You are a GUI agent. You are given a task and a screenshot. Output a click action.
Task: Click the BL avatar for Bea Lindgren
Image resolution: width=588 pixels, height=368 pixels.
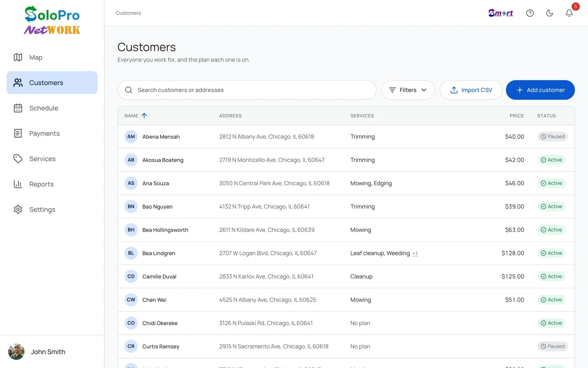tap(131, 253)
